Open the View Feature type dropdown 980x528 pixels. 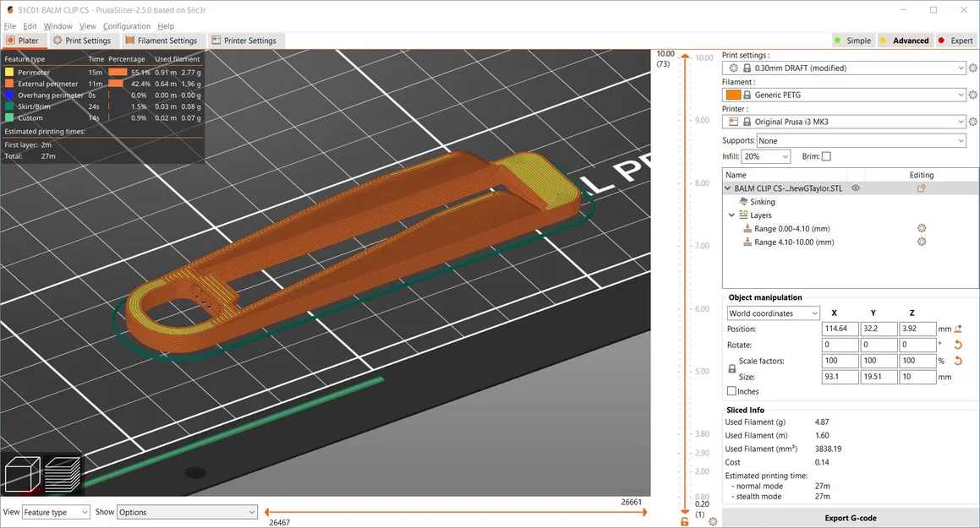coord(57,513)
